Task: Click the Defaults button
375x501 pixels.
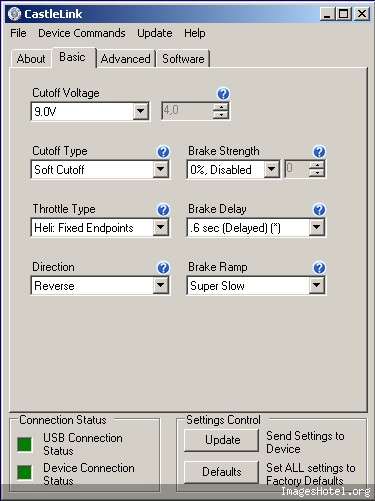Action: tap(222, 472)
